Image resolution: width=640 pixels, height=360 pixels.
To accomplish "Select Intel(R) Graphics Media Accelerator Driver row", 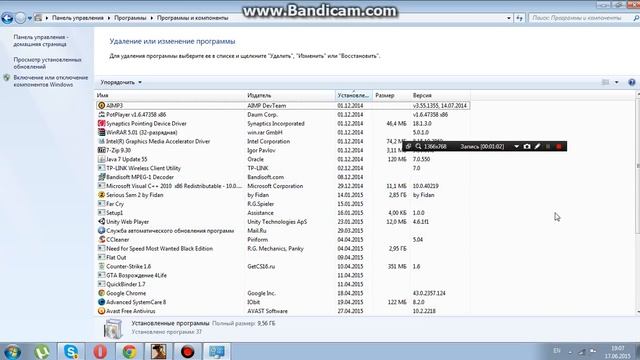I will point(282,141).
